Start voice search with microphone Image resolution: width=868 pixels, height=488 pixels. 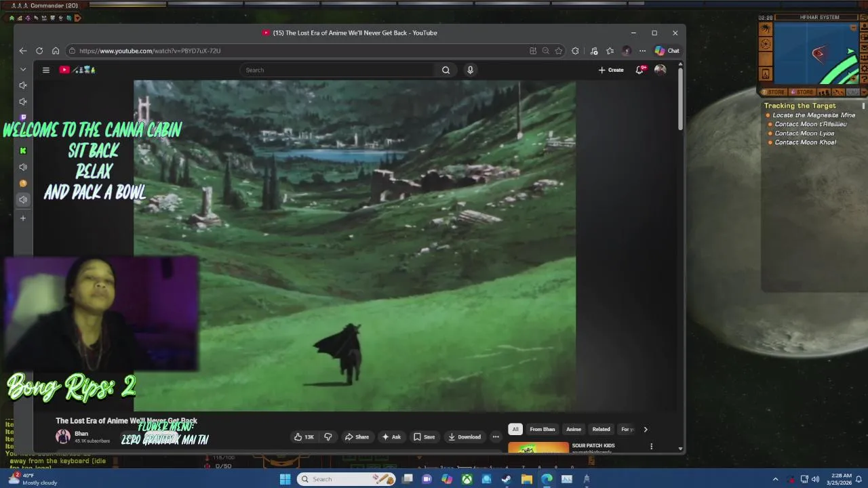coord(470,70)
